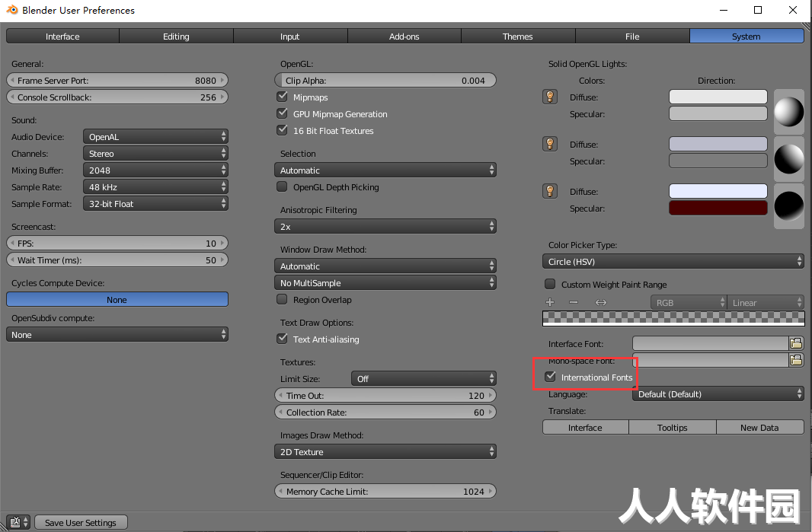The image size is (812, 532).
Task: Switch to the Themes tab
Action: click(x=518, y=37)
